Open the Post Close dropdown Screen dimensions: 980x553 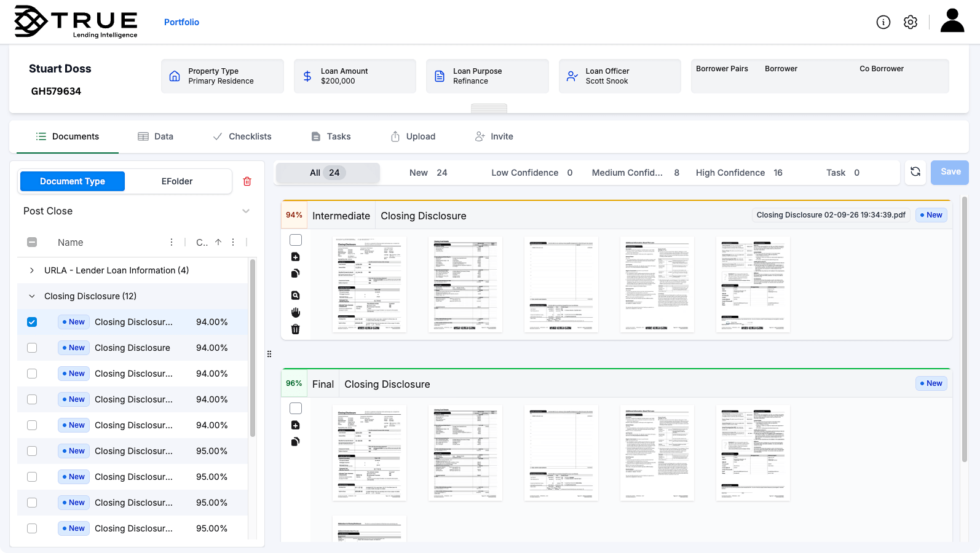pos(245,211)
